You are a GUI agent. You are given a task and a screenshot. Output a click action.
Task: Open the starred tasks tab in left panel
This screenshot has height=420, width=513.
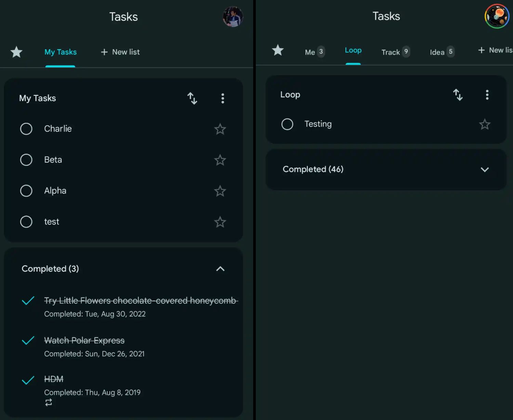[x=16, y=52]
